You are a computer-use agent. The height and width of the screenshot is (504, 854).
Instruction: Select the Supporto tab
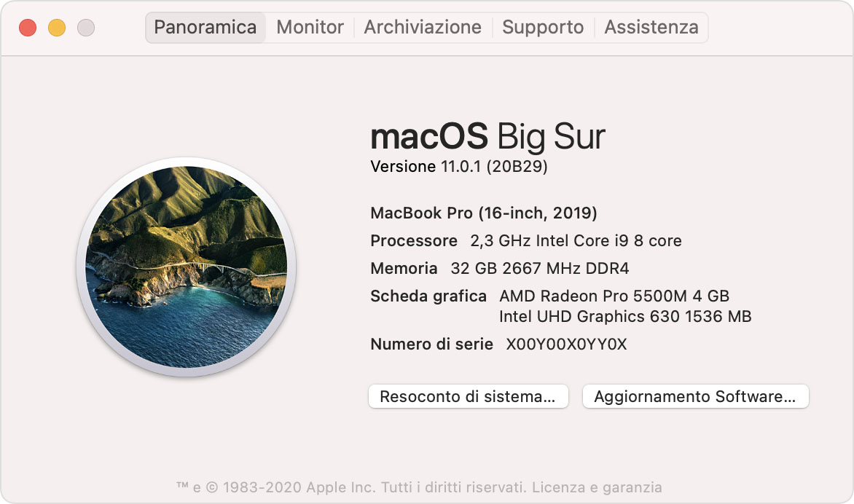tap(543, 28)
